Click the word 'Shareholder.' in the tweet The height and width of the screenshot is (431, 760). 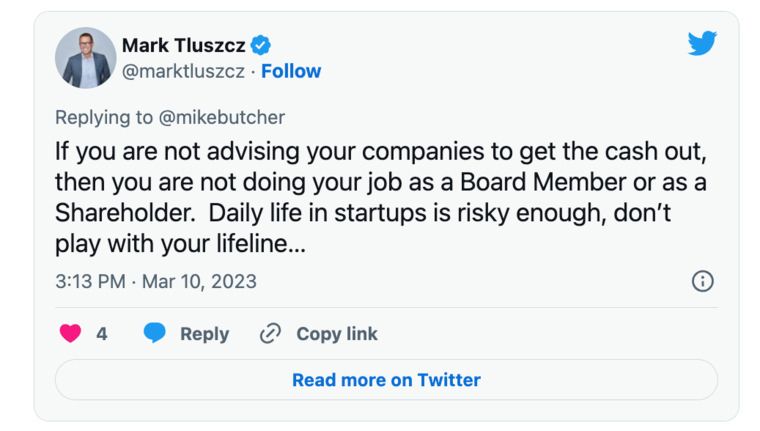[125, 213]
